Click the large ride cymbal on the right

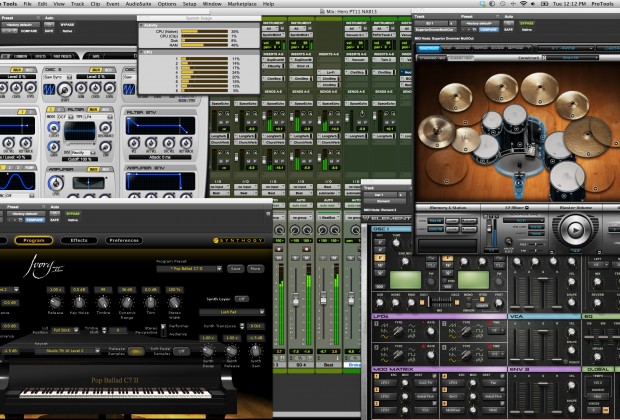tap(588, 136)
